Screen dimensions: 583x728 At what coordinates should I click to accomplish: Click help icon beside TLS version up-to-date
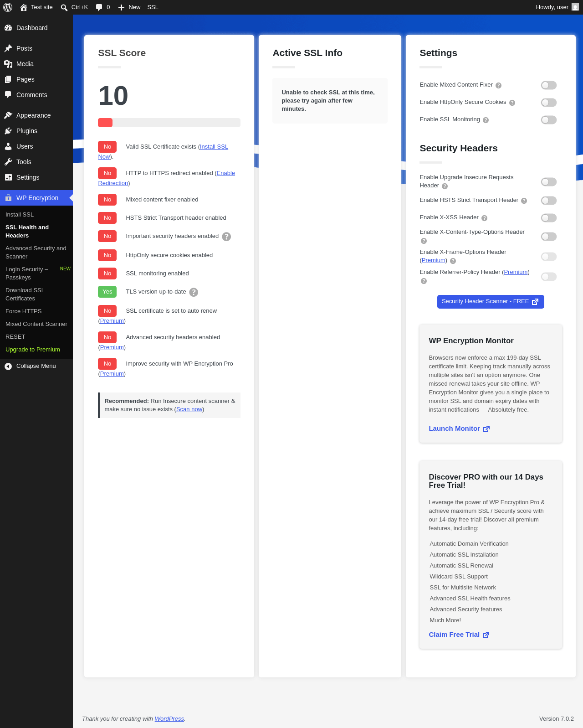pyautogui.click(x=194, y=292)
